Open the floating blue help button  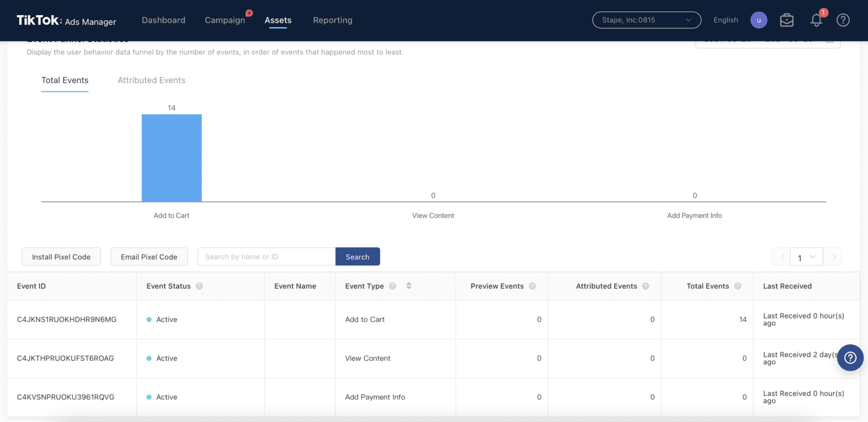[850, 358]
